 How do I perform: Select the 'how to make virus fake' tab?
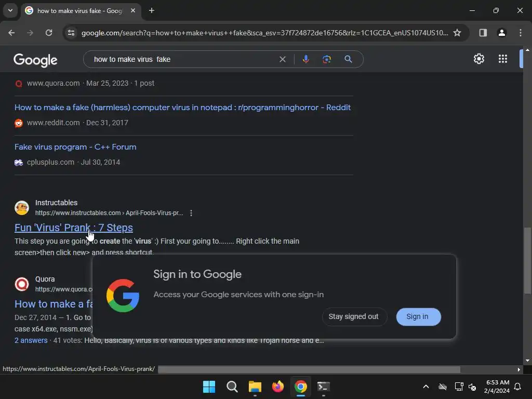[79, 11]
